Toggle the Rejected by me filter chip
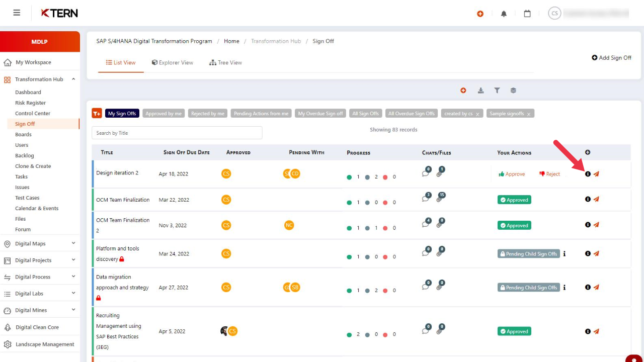Viewport: 644px width, 362px height. point(208,114)
